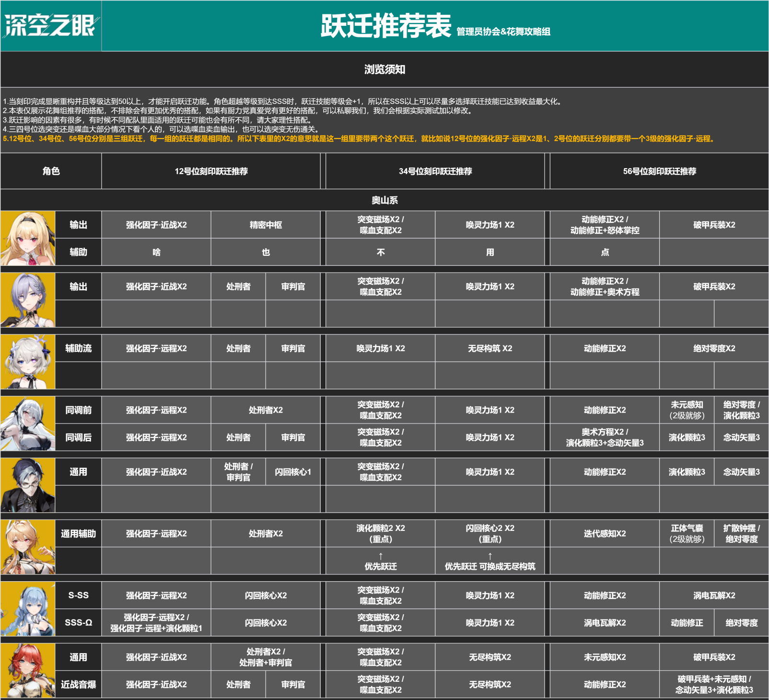Select the curly white-haired character portrait
Image resolution: width=769 pixels, height=700 pixels.
[x=28, y=362]
